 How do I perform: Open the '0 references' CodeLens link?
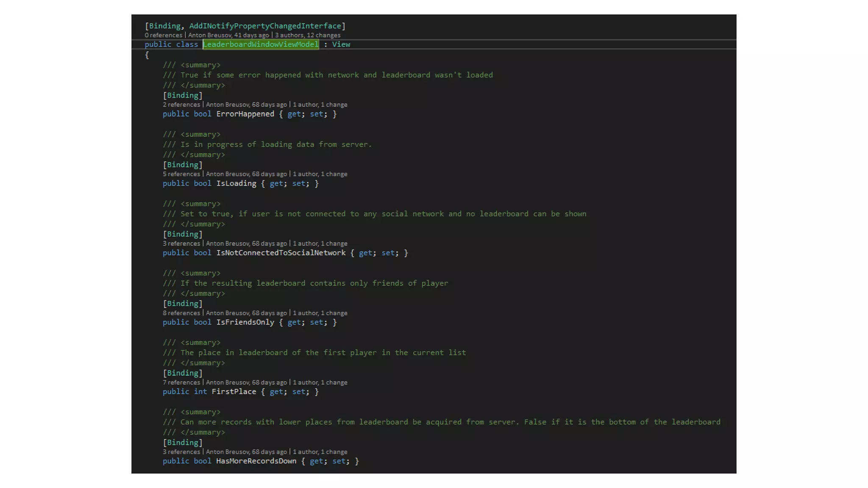(163, 35)
